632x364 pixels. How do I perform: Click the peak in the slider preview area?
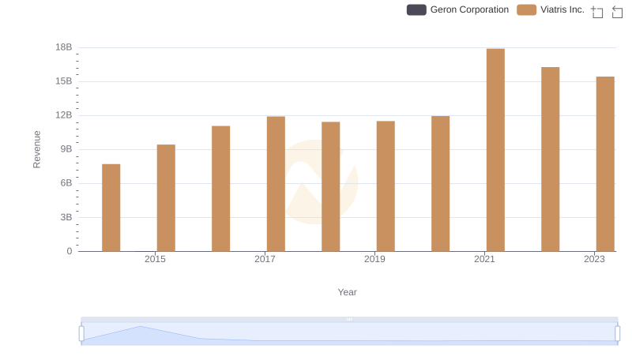point(141,327)
